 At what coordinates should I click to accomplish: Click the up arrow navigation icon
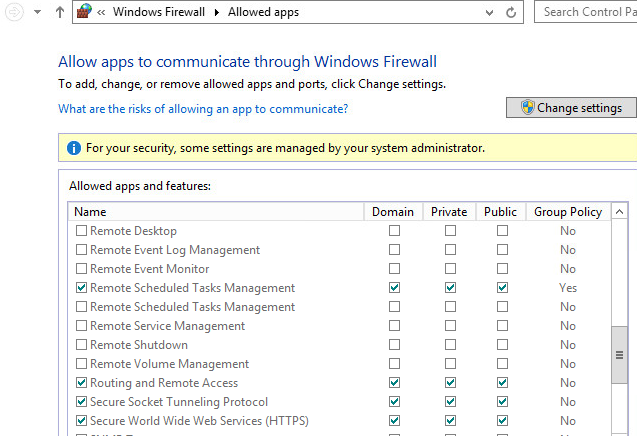coord(60,12)
